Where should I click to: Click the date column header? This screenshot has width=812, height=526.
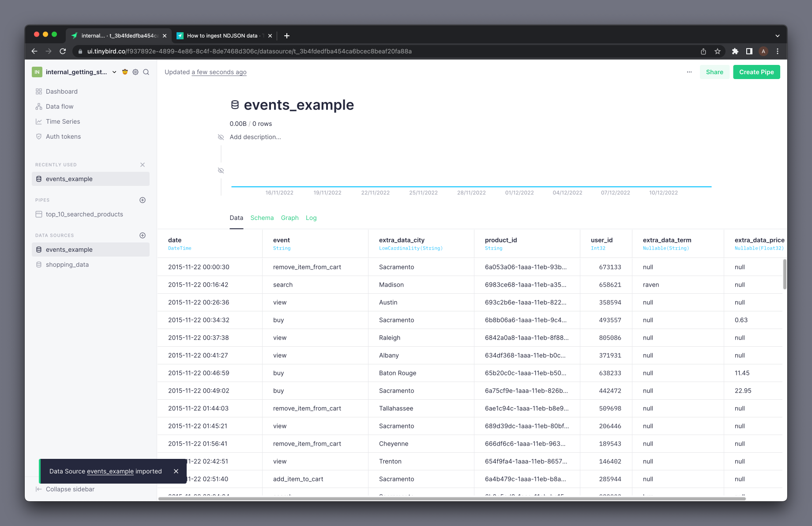coord(210,243)
